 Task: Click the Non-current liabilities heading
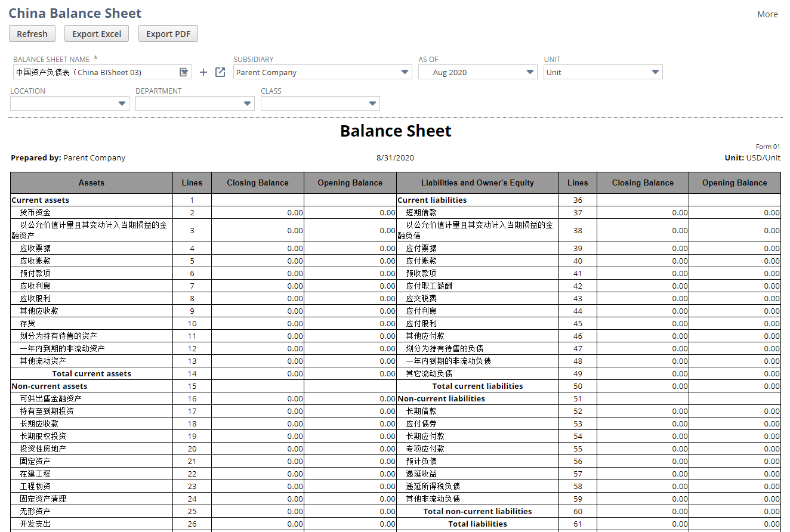[441, 399]
